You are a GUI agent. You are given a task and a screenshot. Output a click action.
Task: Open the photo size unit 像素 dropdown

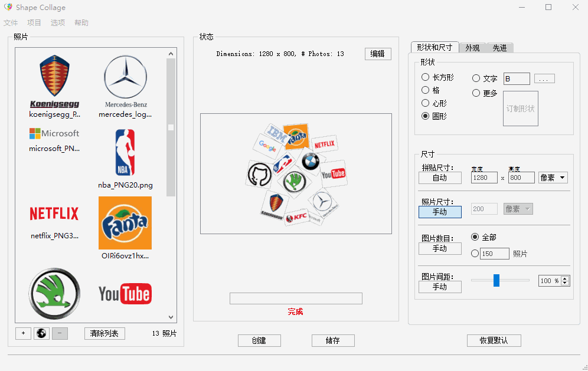pyautogui.click(x=518, y=209)
